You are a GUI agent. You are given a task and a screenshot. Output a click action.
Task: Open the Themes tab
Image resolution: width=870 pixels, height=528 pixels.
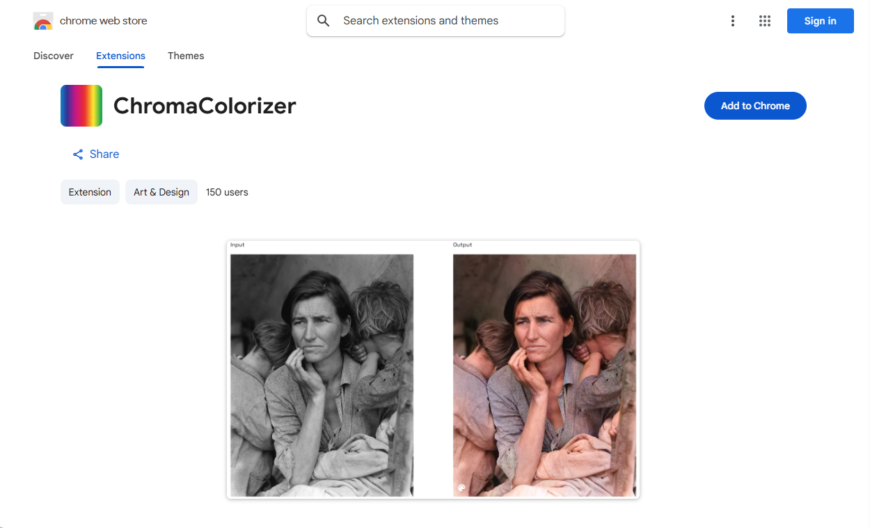(186, 55)
